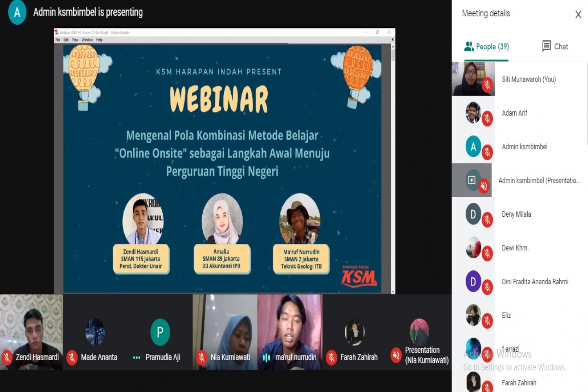This screenshot has width=588, height=392.
Task: Click the presenter avatar for Admin ksmbimbel
Action: tap(17, 13)
